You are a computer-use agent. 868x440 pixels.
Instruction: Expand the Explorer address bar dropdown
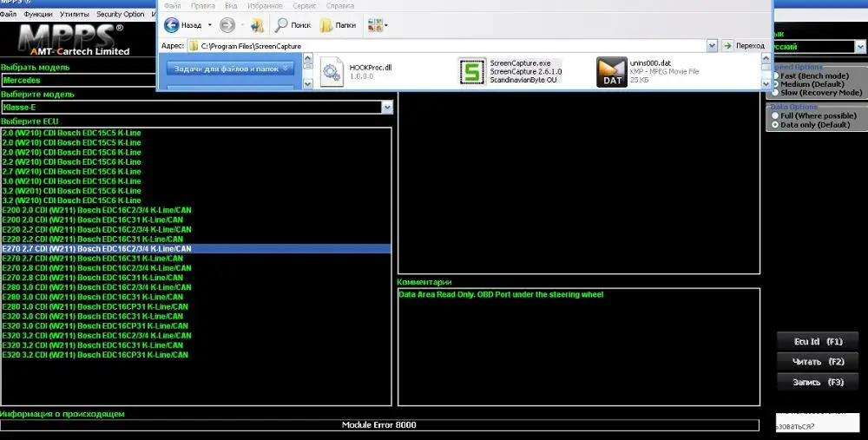point(712,46)
